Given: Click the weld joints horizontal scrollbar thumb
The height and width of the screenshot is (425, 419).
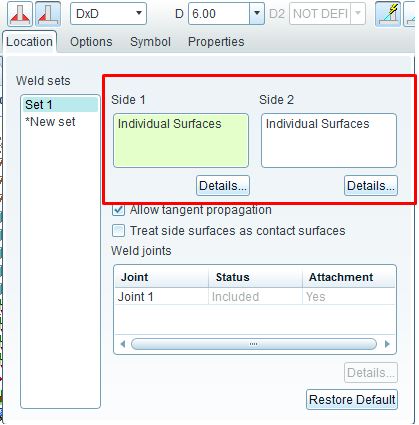Looking at the screenshot, I should click(x=254, y=344).
